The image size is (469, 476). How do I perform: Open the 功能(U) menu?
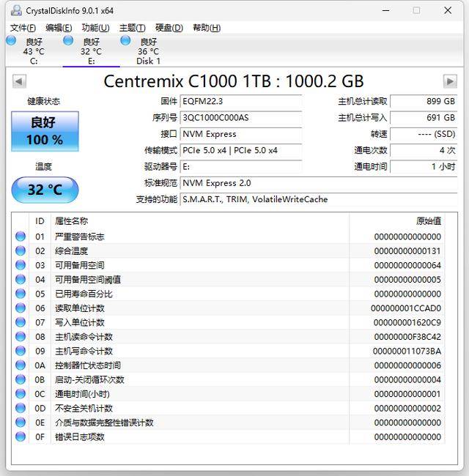(x=95, y=28)
